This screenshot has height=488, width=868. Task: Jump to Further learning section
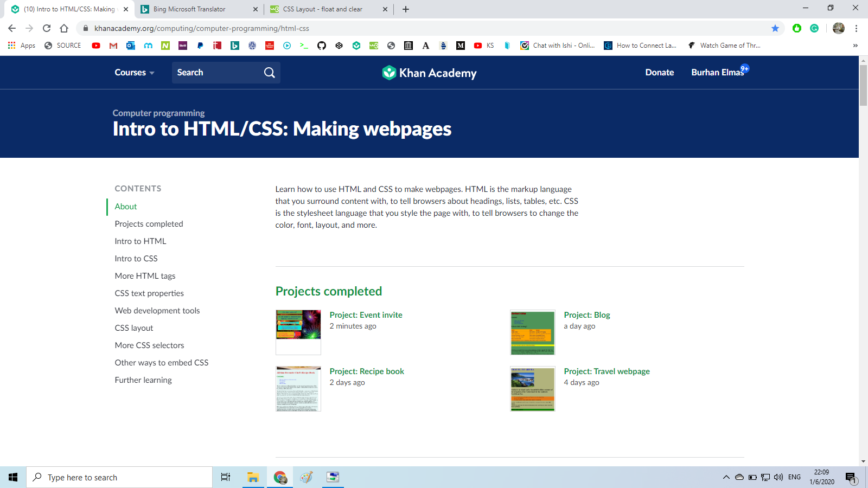coord(143,380)
